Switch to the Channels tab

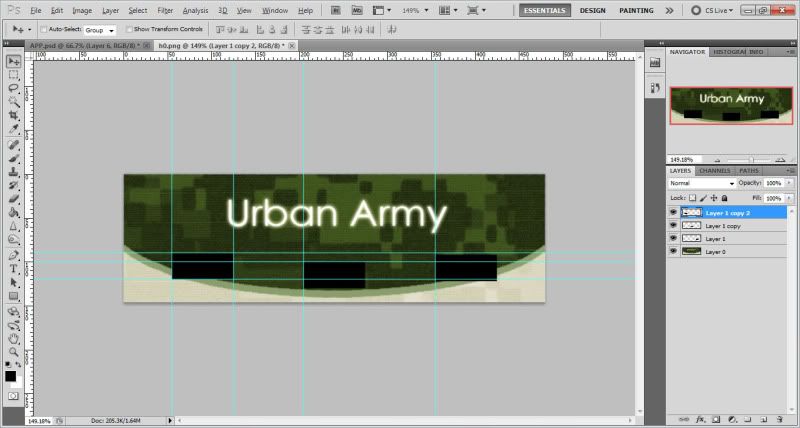pos(714,171)
